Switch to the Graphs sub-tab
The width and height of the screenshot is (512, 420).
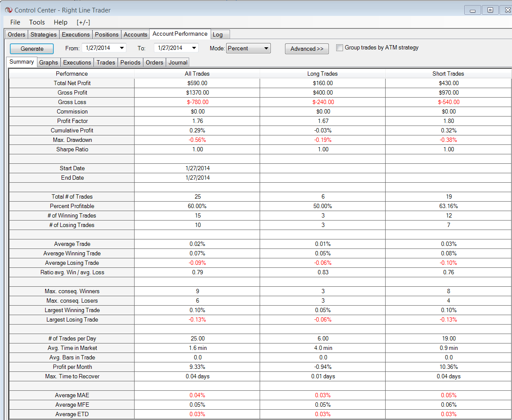click(x=49, y=62)
